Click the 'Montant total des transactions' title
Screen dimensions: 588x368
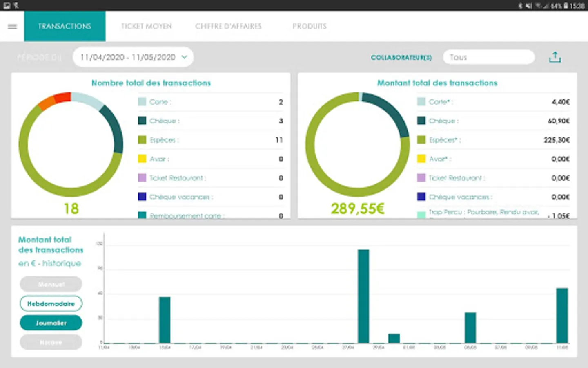pos(437,83)
